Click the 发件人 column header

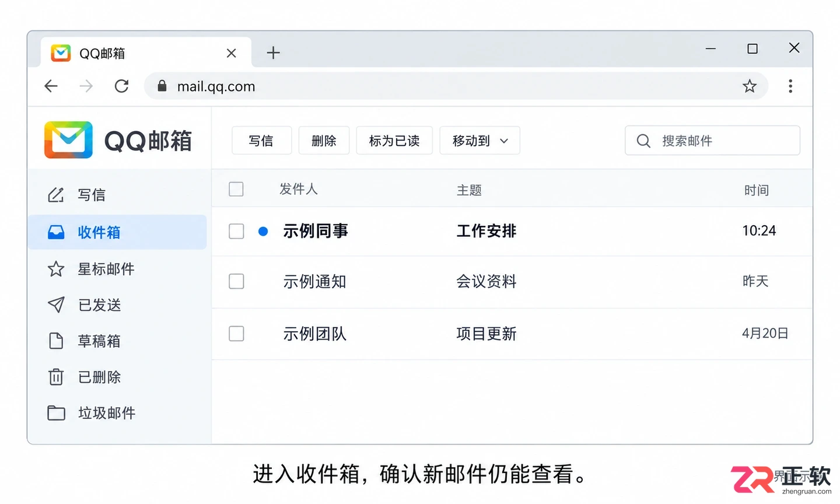299,189
